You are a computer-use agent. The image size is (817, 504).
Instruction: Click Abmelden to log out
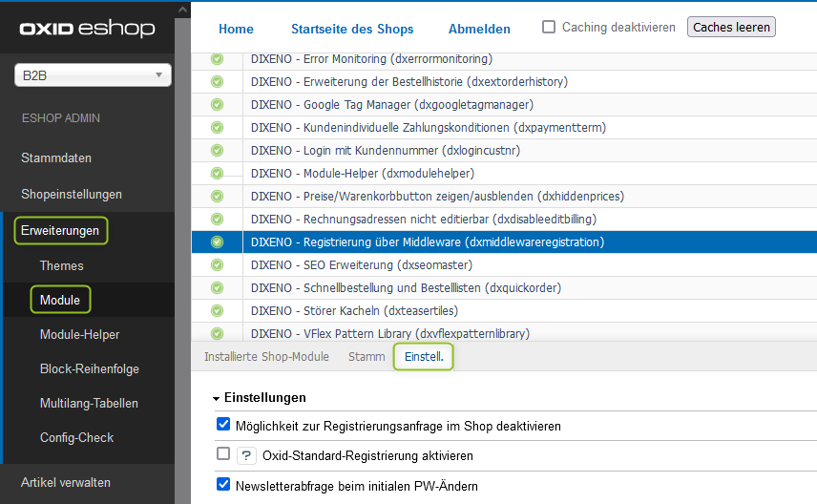tap(479, 29)
